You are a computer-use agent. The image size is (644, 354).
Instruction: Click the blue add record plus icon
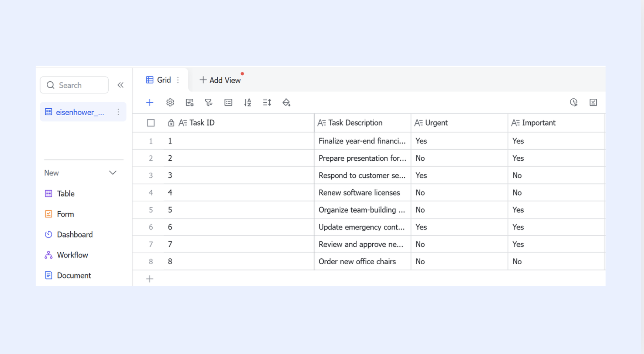pos(150,102)
